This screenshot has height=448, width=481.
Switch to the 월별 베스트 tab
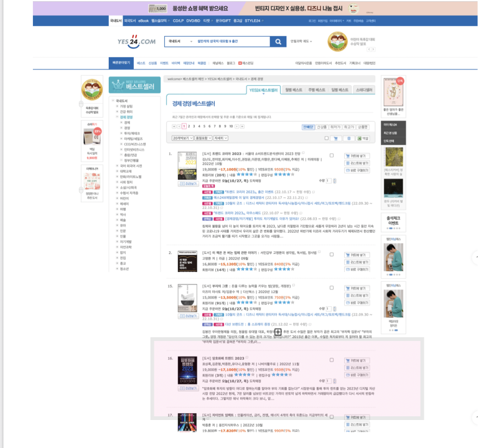pos(294,90)
